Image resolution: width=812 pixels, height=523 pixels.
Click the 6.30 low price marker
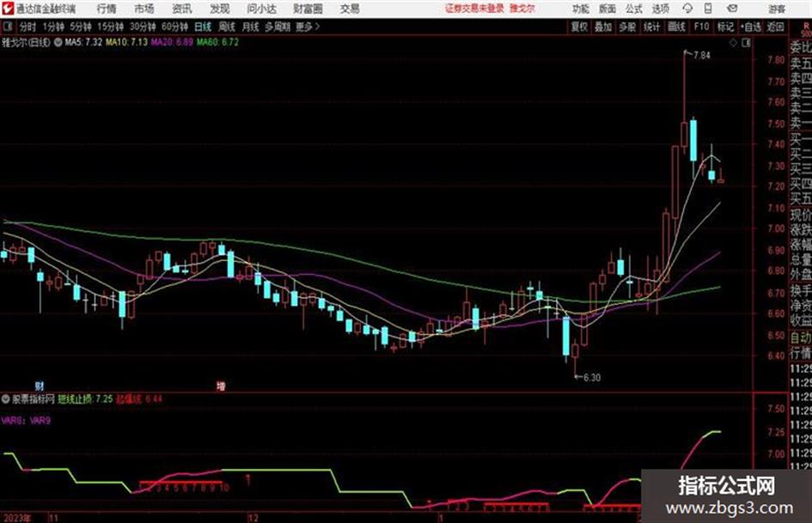(592, 378)
